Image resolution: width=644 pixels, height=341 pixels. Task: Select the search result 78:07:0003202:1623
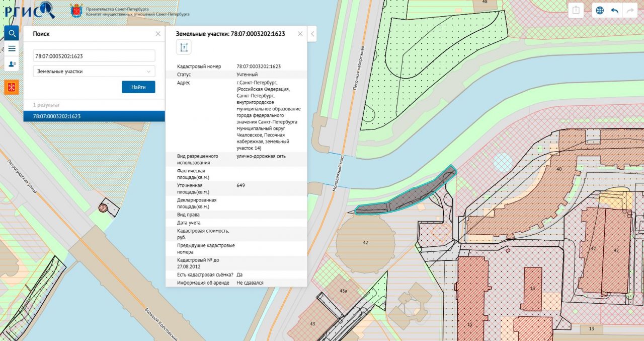point(94,116)
